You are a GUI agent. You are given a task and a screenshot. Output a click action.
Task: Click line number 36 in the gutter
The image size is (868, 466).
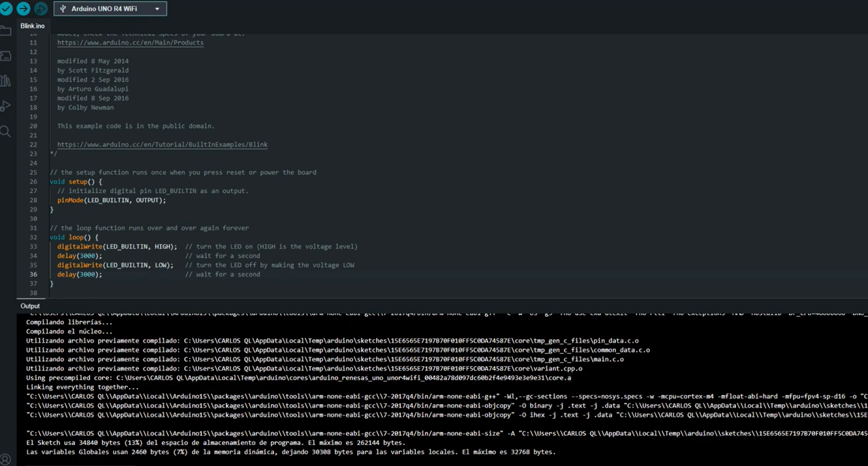tap(33, 275)
